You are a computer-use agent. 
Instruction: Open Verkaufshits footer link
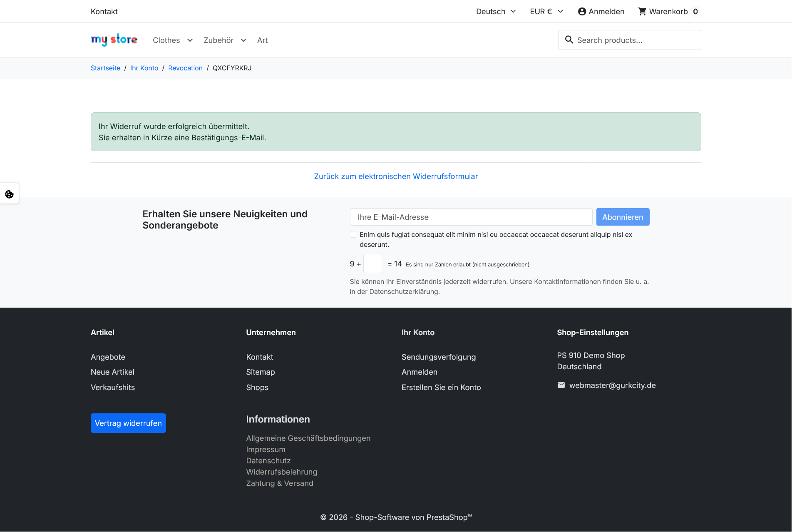113,388
